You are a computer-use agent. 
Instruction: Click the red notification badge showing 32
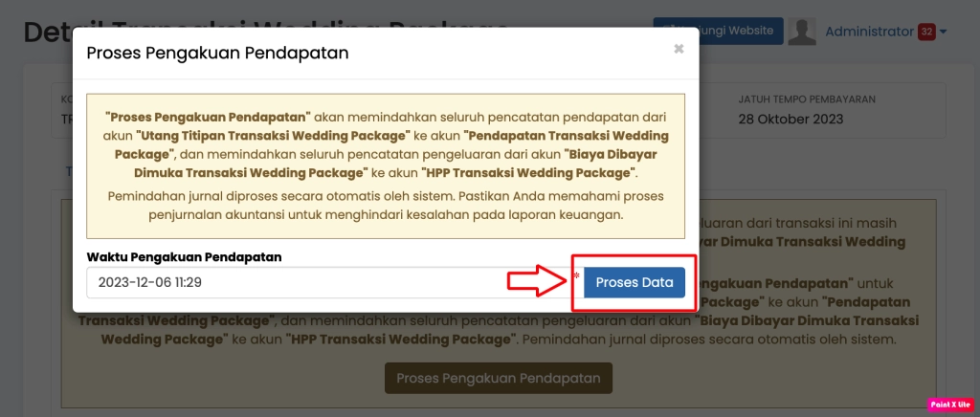click(926, 32)
